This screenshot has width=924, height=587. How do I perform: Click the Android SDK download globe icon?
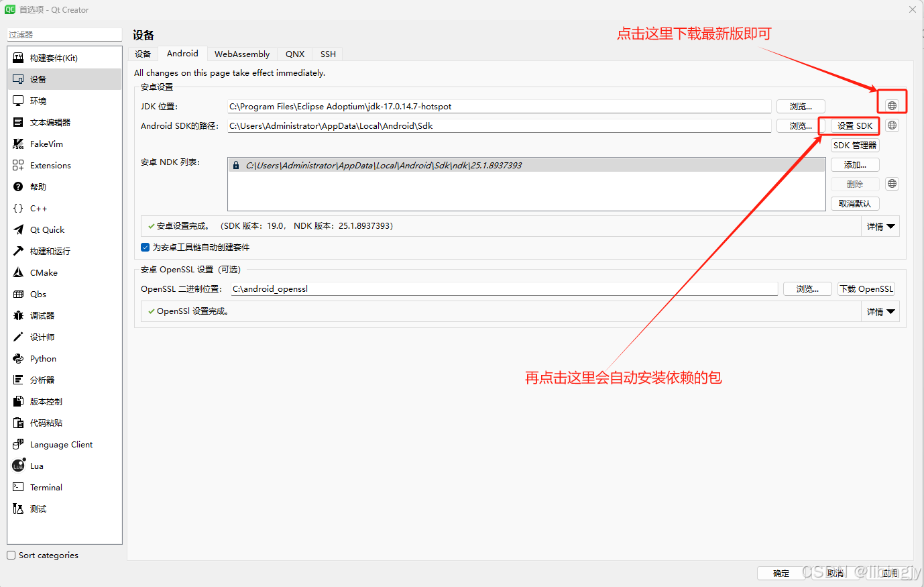click(892, 125)
